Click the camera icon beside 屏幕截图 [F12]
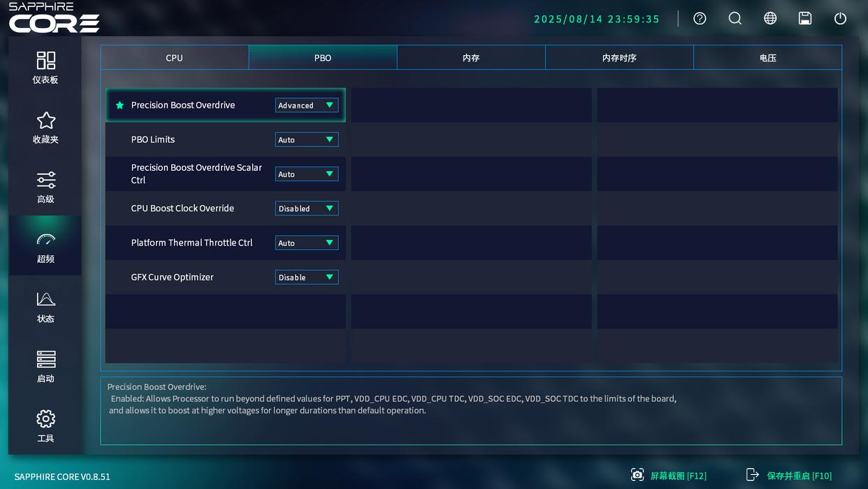Viewport: 868px width, 489px height. (x=637, y=475)
